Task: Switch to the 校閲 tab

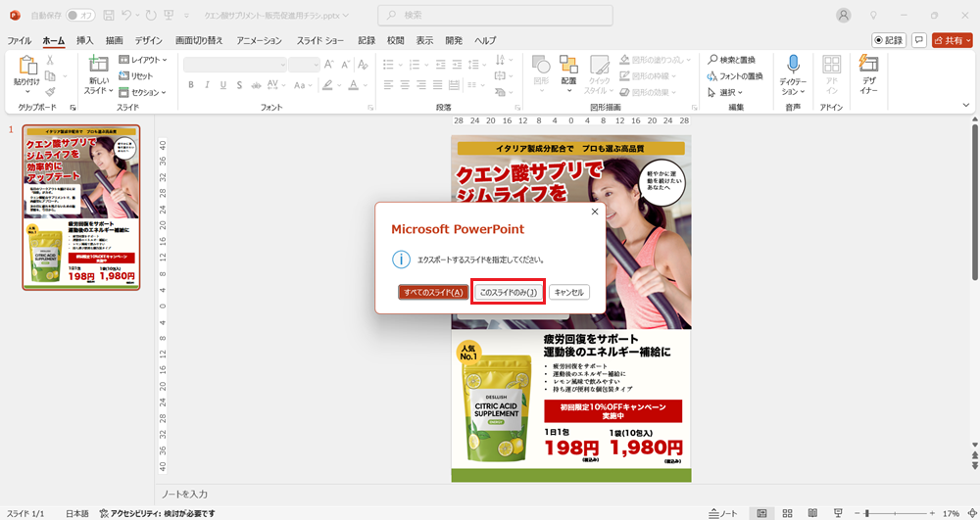Action: [x=395, y=40]
